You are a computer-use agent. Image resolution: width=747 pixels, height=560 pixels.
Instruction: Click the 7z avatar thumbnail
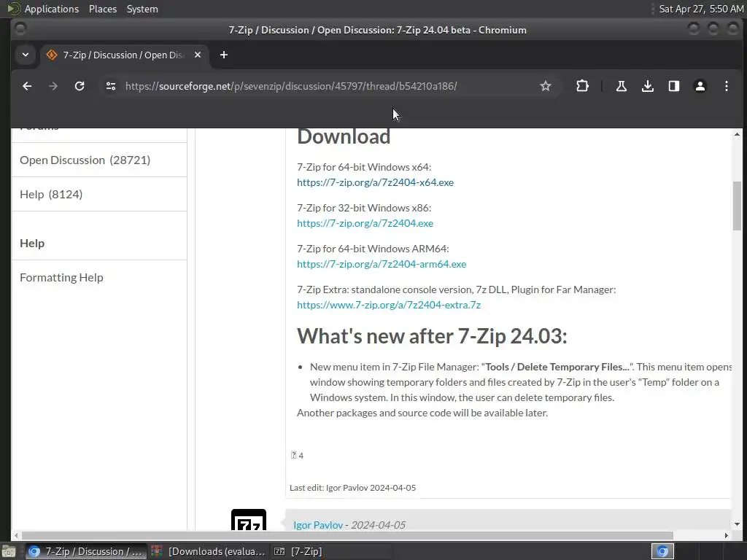point(249,520)
